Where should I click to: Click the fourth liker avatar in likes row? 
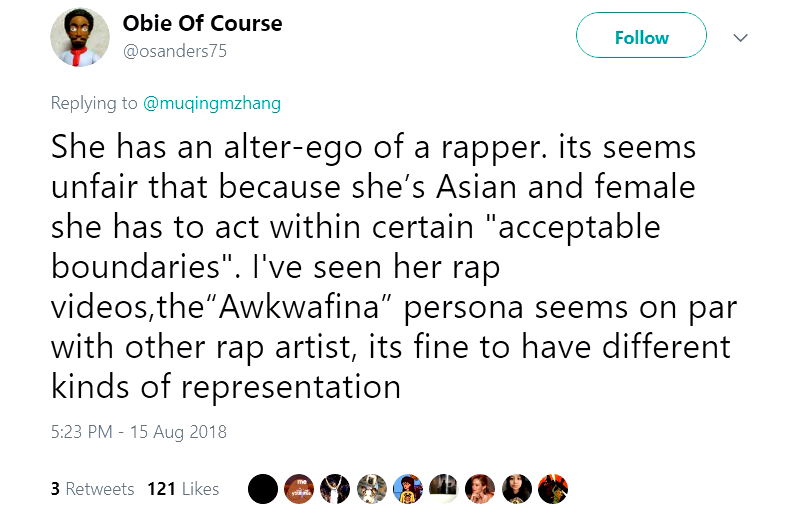coord(371,489)
